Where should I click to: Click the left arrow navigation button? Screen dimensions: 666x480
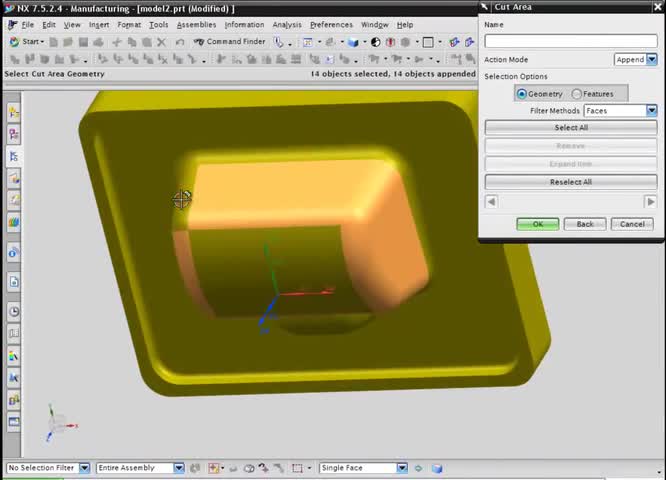pos(491,201)
